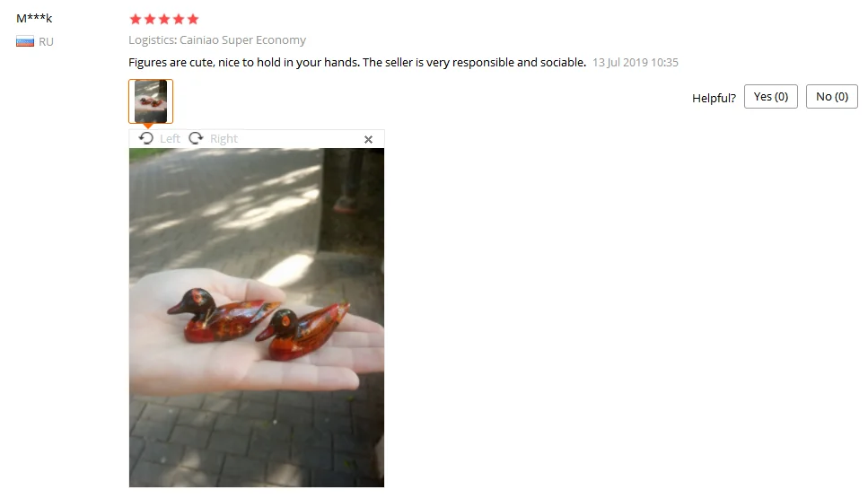Click the RU country label
Screen dimensions: 868x498
[46, 42]
